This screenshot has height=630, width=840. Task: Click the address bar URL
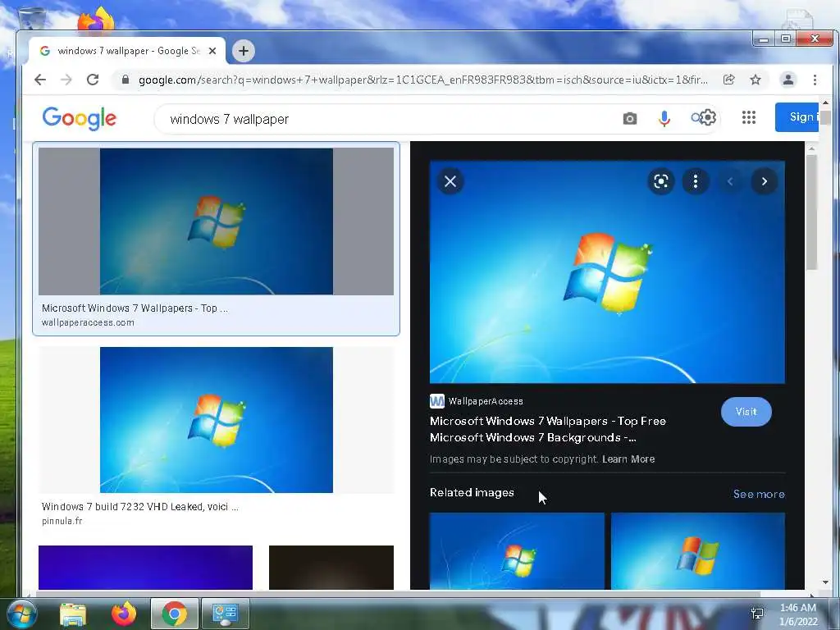[422, 80]
